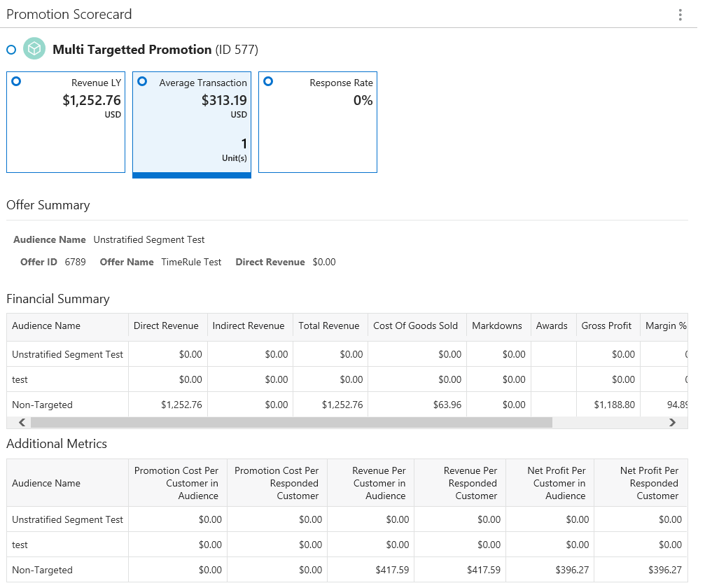
Task: Select the radio button beside Multi Targetted Promotion
Action: tap(11, 50)
